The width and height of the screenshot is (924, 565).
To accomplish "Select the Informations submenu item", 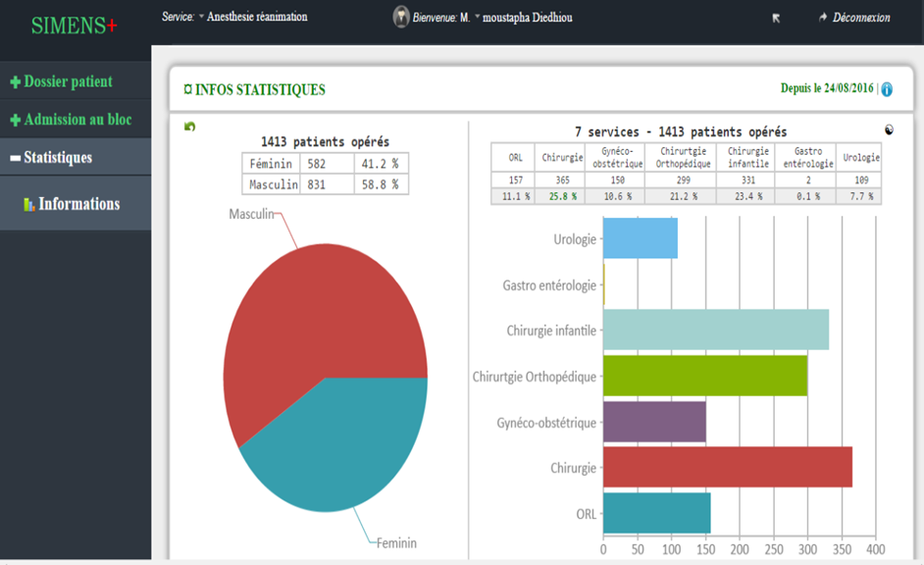I will (x=78, y=204).
